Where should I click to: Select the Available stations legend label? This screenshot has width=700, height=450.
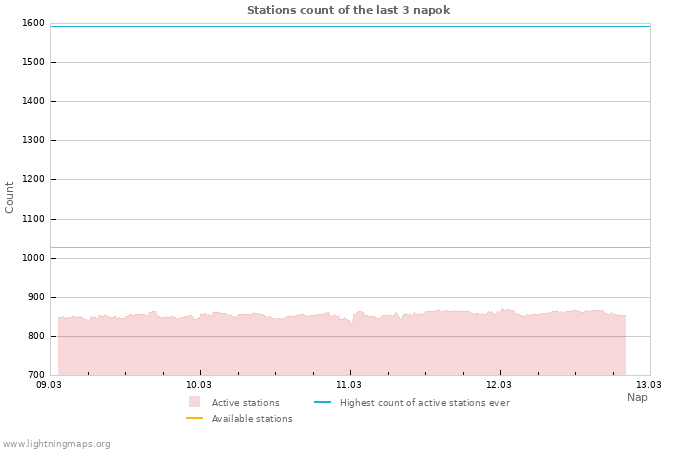252,419
